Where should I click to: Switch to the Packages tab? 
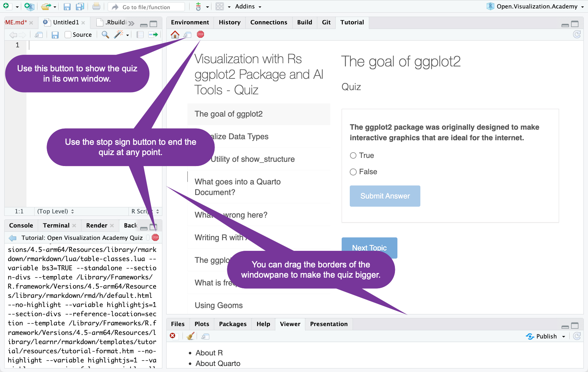point(232,324)
